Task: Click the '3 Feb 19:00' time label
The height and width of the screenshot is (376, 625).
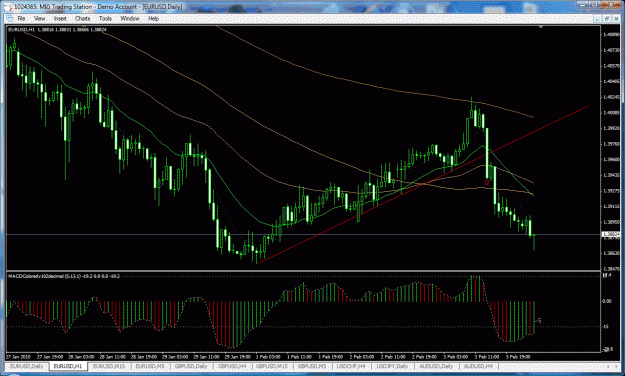Action: click(518, 357)
